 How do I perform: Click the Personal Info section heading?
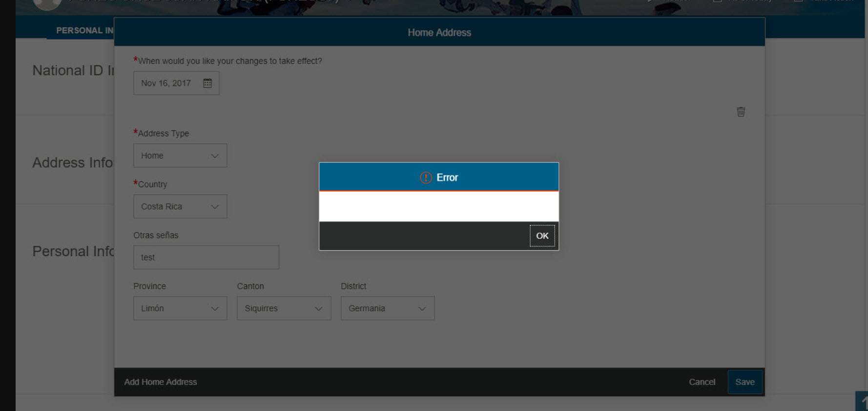(x=73, y=251)
